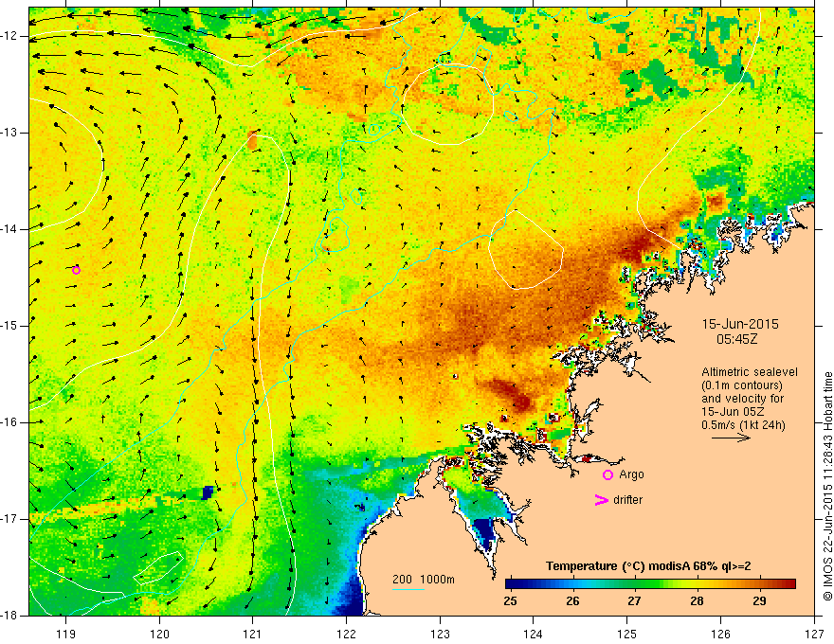Click the 0.5m/s velocity reference arrow

[x=731, y=438]
